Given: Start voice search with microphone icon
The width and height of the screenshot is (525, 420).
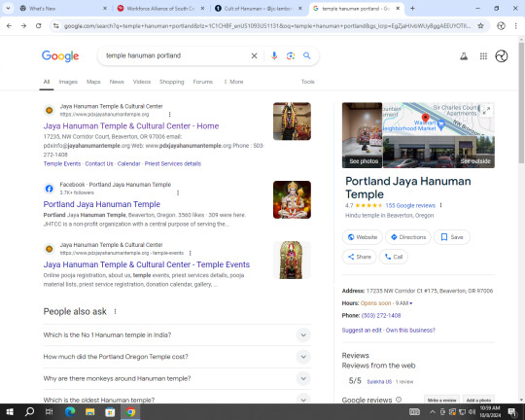Looking at the screenshot, I should (x=274, y=56).
